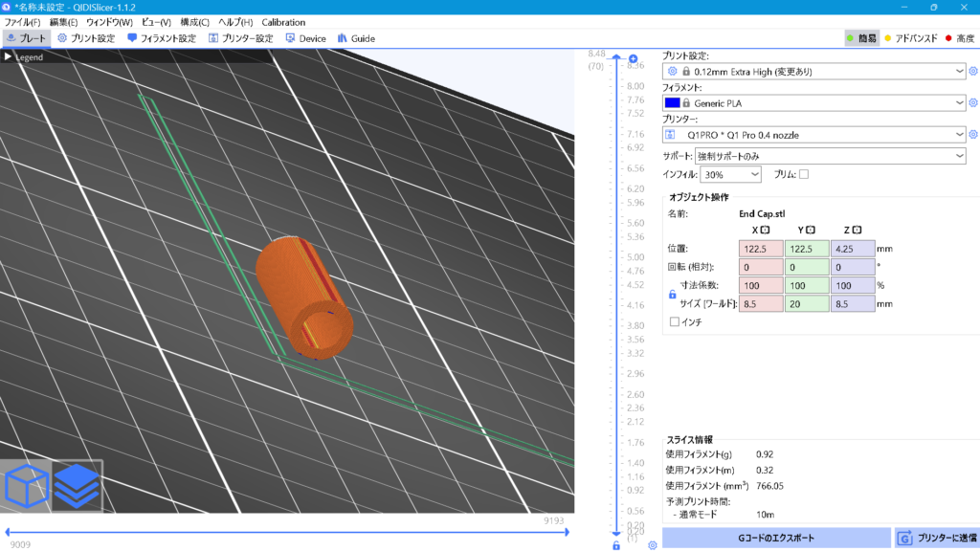Click the blue filament color swatch
The height and width of the screenshot is (551, 980).
pos(672,102)
